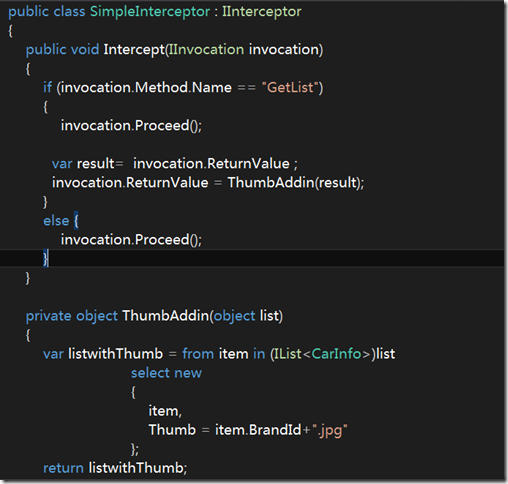Click ThumbAddin(result) call in assignment
The width and height of the screenshot is (508, 484).
(x=296, y=183)
